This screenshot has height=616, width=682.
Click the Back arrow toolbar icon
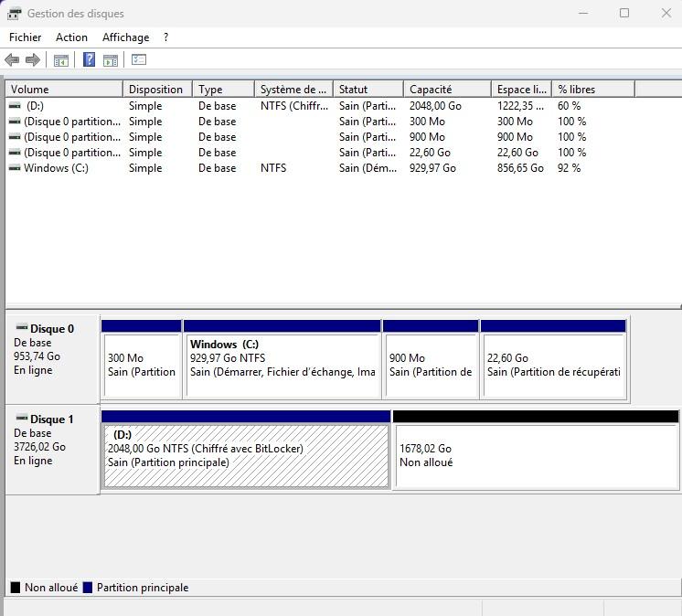[12, 60]
